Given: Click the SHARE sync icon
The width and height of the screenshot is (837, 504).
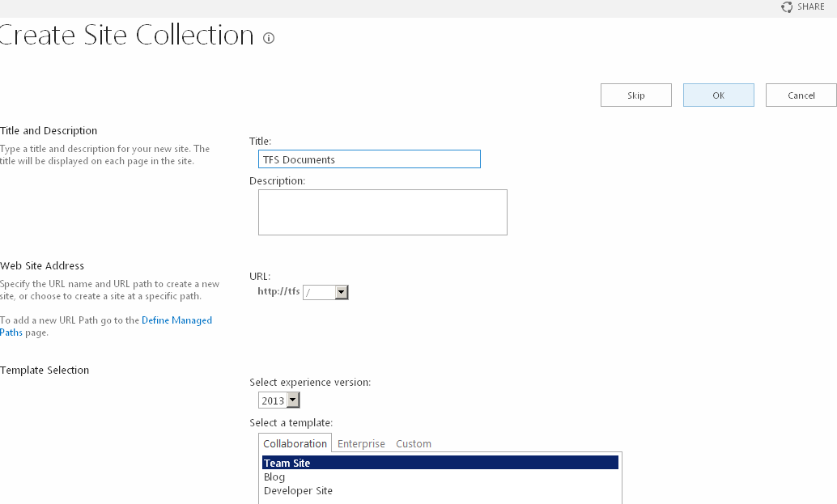Looking at the screenshot, I should 787,6.
